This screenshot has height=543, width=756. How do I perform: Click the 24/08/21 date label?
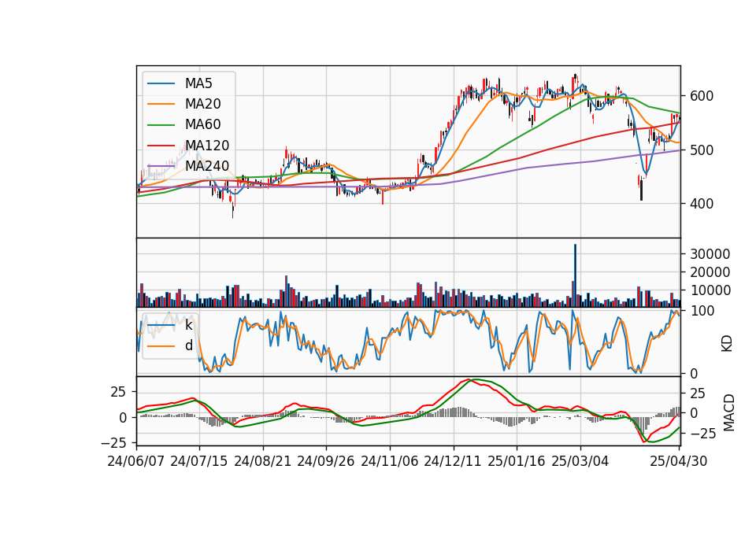263,461
